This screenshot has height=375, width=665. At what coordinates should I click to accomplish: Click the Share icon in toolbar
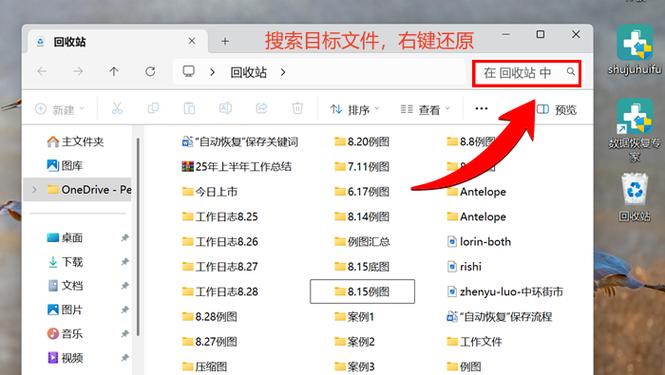coord(261,109)
